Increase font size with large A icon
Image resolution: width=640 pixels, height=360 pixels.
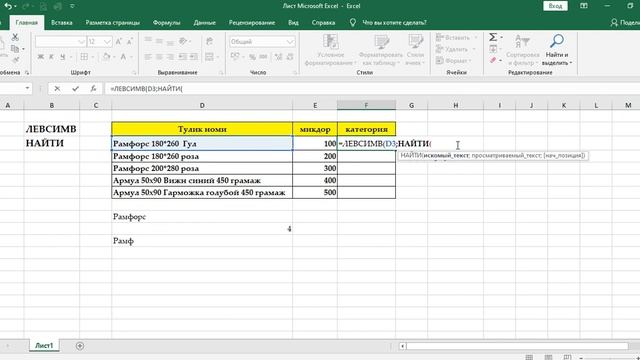point(119,42)
